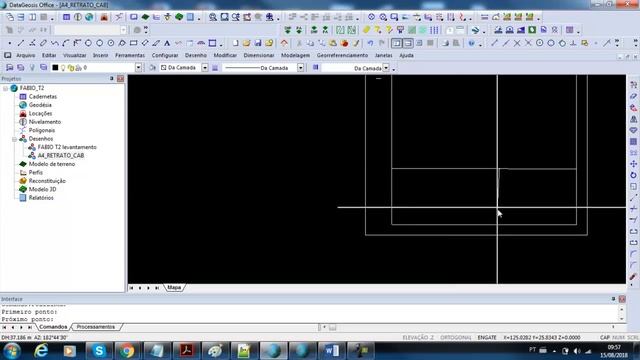Toggle the second pressed window-layout button

[408, 43]
